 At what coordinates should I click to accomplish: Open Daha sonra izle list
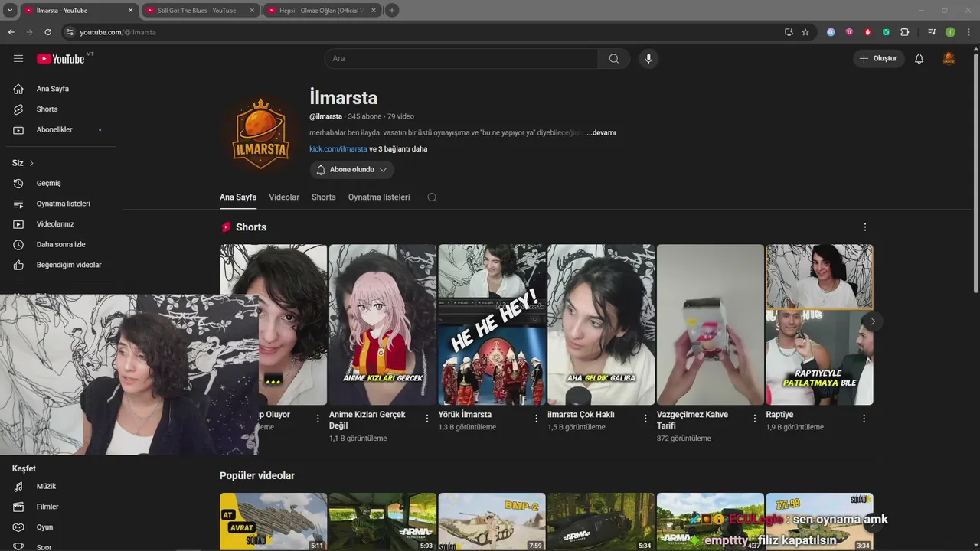pos(61,245)
